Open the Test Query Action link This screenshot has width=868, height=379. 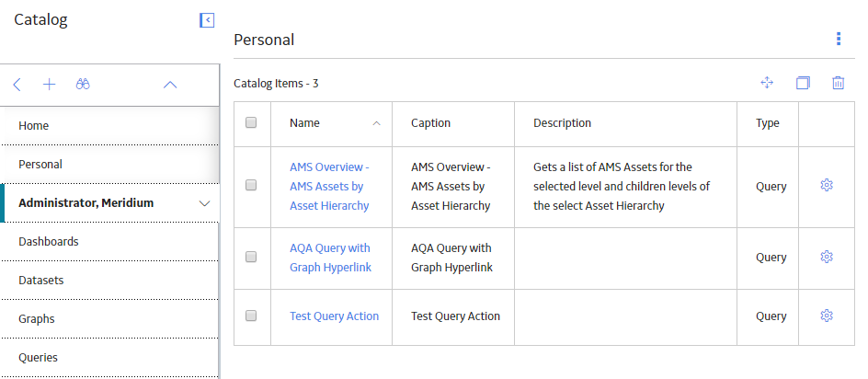click(x=335, y=316)
